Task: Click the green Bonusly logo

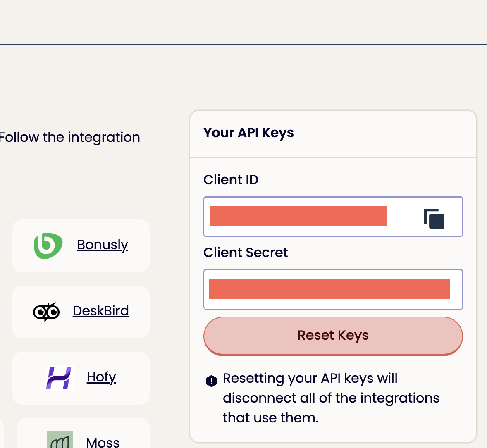Action: click(48, 245)
